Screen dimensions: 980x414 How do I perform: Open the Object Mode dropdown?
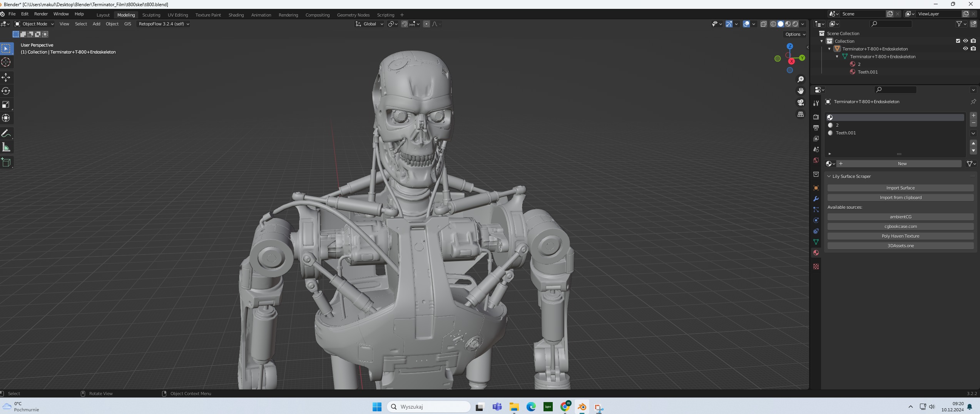tap(34, 24)
